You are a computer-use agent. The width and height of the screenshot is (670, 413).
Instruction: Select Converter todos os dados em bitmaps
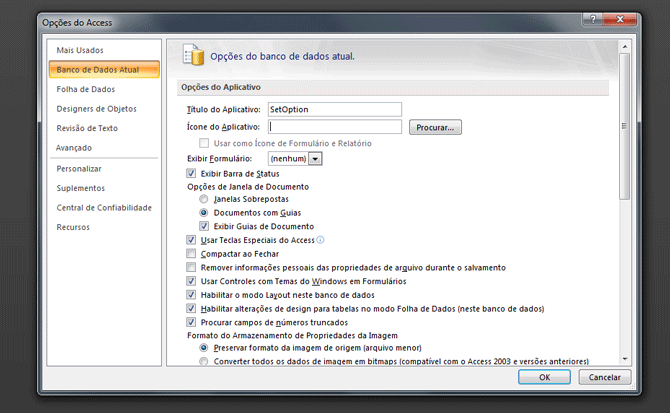click(204, 361)
